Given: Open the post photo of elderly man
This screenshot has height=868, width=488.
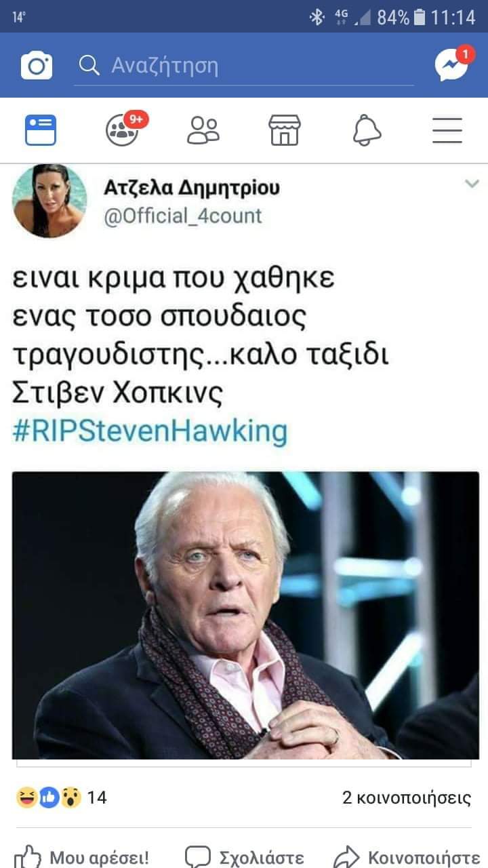Looking at the screenshot, I should (x=245, y=614).
